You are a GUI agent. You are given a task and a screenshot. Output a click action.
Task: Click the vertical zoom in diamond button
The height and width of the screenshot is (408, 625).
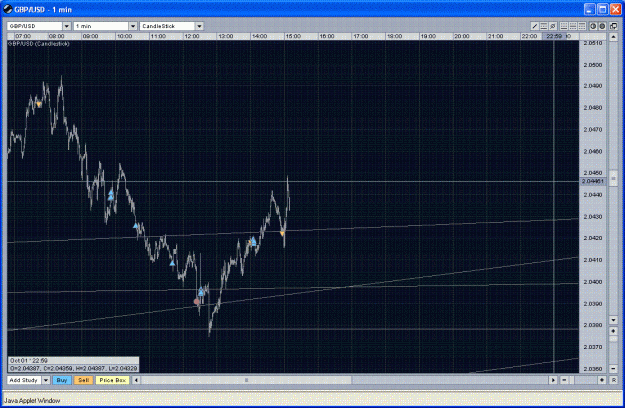tap(613, 331)
